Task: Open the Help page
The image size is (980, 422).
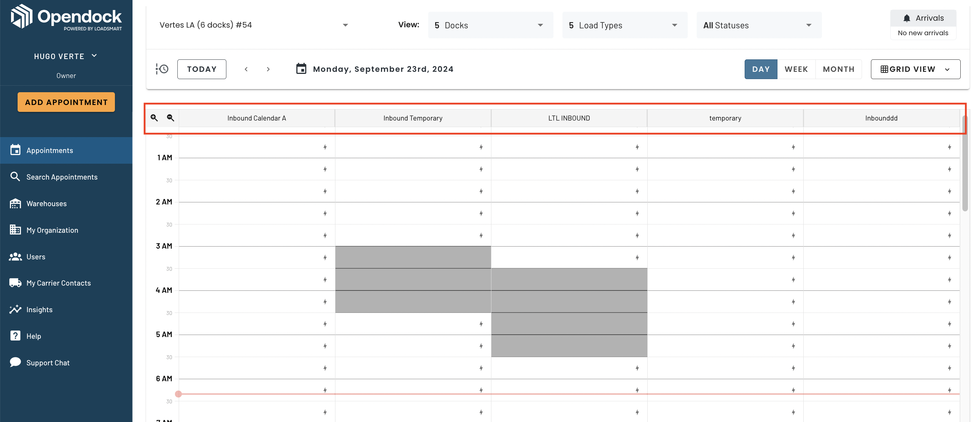Action: (x=66, y=336)
